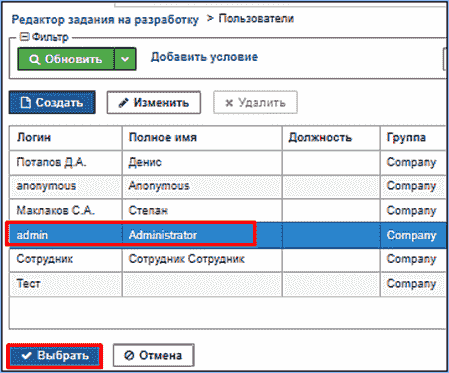
Task: Click the Отмена button
Action: coord(153,355)
